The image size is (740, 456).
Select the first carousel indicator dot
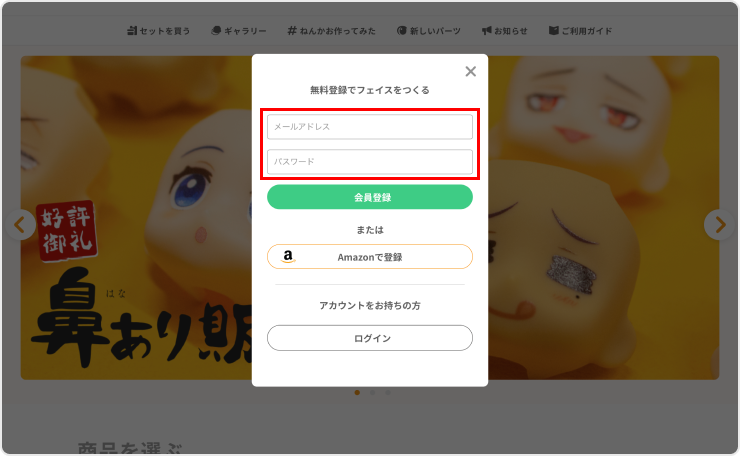click(x=357, y=393)
